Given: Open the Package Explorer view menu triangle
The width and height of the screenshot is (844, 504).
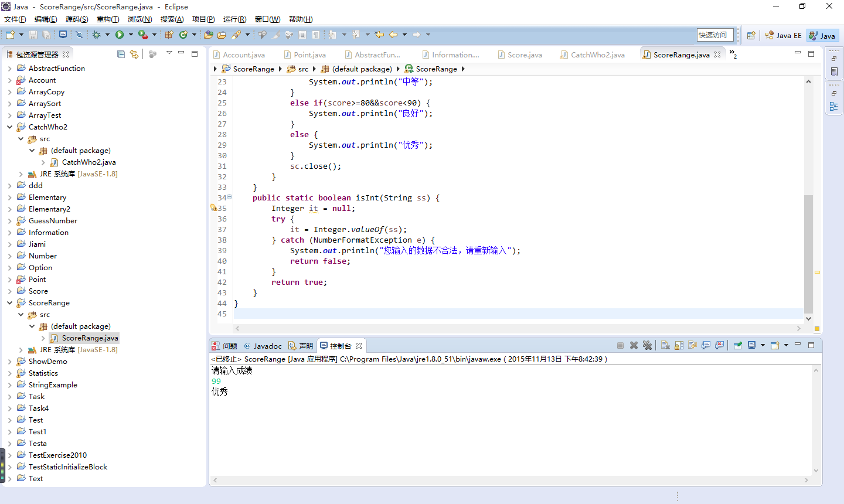Looking at the screenshot, I should 169,53.
